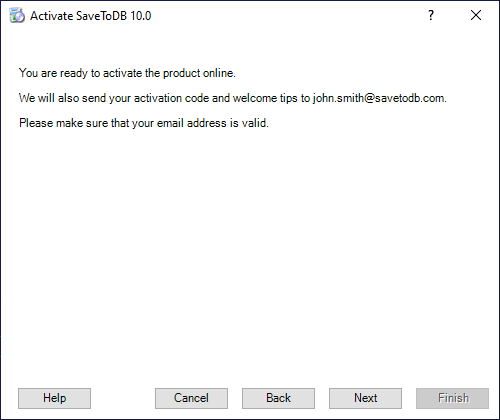Click the john.smith@savetodb.com email address

378,98
